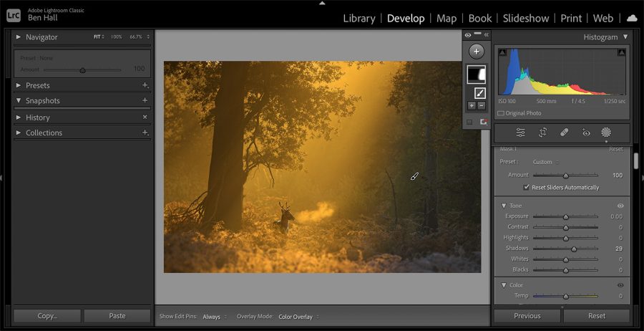644x331 pixels.
Task: Collapse the Tone section triangle
Action: click(503, 206)
